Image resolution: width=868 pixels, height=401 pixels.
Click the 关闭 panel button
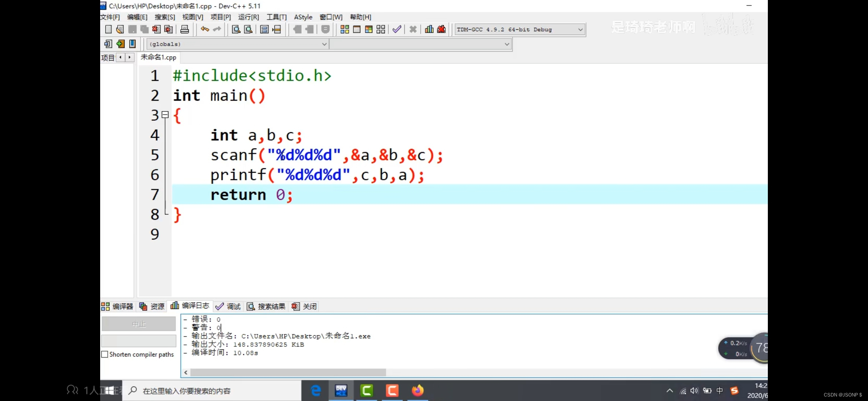305,306
